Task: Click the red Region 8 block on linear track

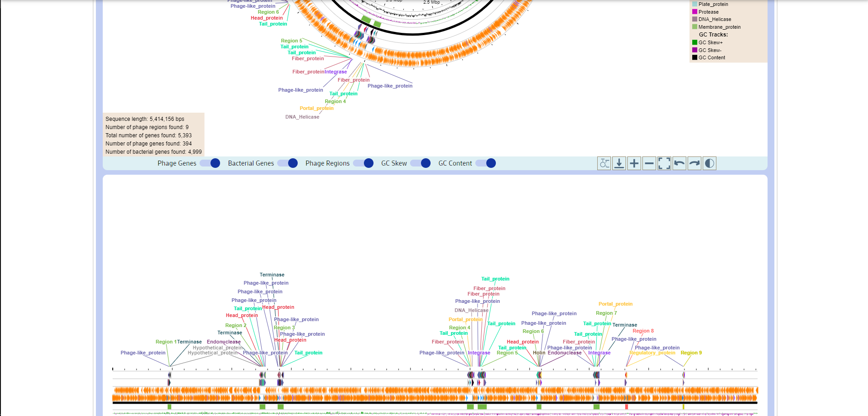Action: pos(626,406)
